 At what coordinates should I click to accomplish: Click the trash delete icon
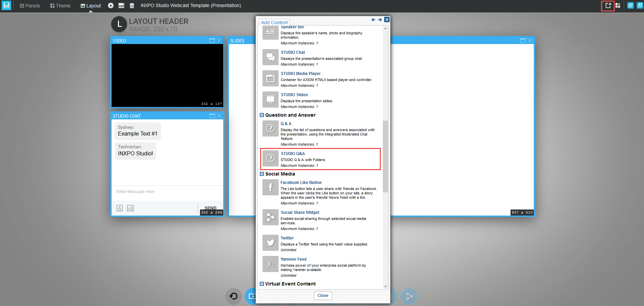tap(132, 6)
